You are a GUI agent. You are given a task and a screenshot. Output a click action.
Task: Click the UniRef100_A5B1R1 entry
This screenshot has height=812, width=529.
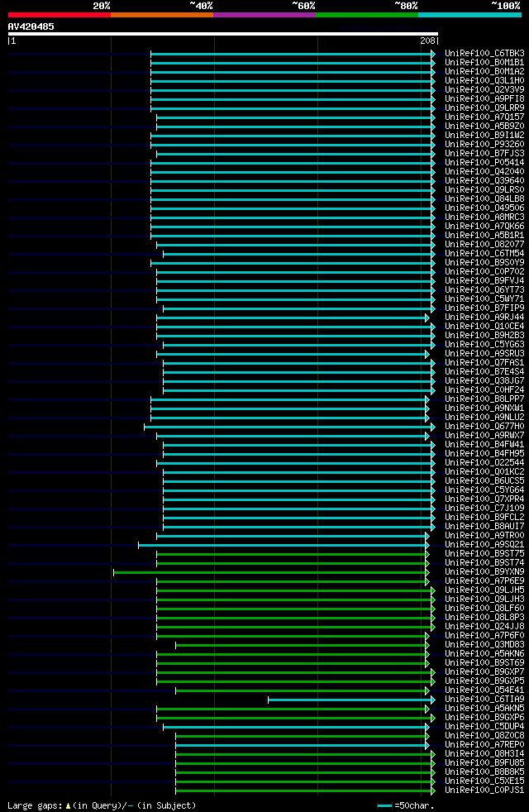coord(484,236)
